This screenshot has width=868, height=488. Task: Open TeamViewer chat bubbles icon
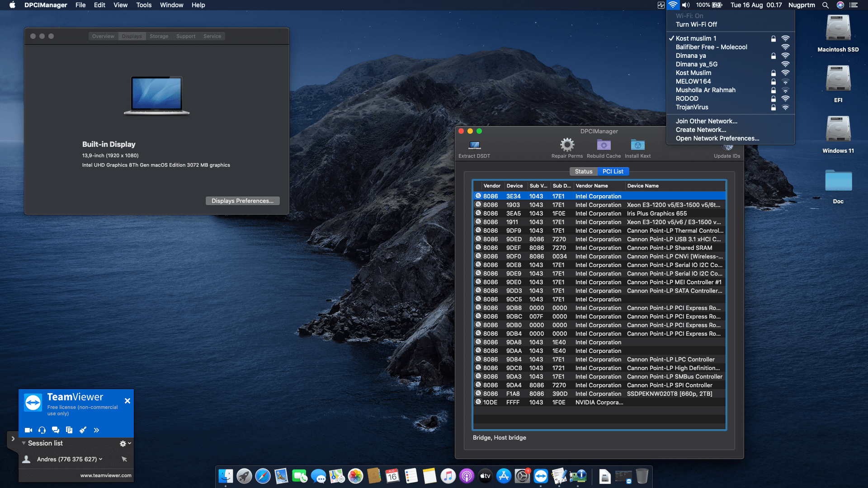[56, 430]
